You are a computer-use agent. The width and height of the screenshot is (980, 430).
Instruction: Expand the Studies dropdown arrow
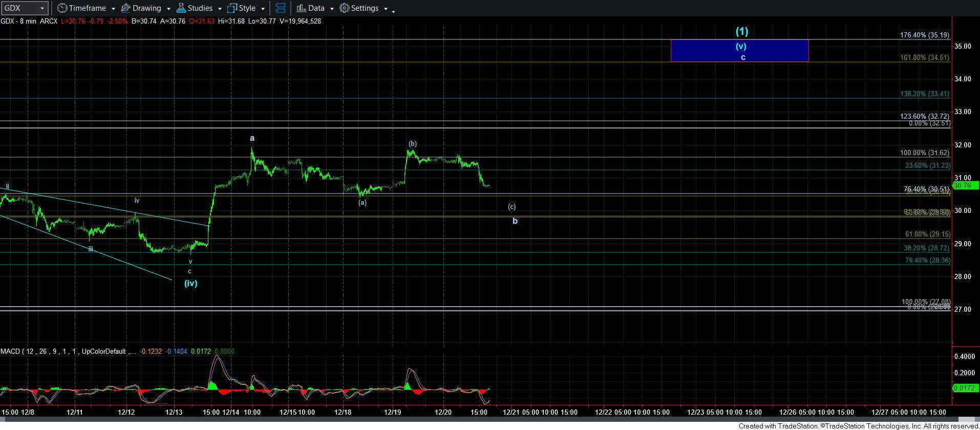pyautogui.click(x=220, y=9)
